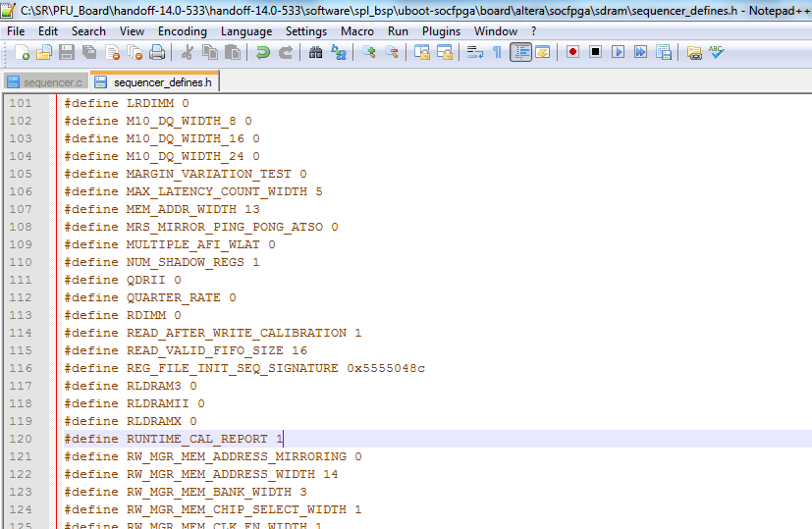The width and height of the screenshot is (812, 529).
Task: Click line 116 REG_FILE_INIT_SEQ_SIGNATURE text
Action: (232, 368)
